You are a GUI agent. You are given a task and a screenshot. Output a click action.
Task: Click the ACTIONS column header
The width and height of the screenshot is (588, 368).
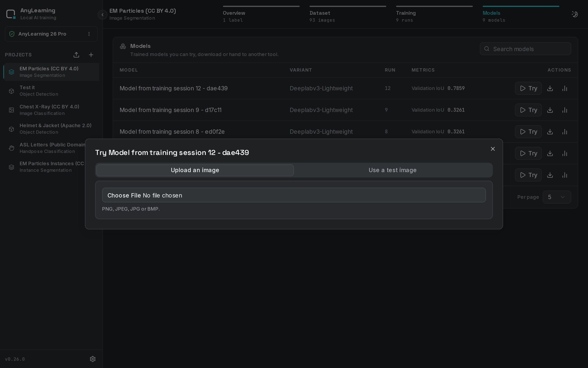point(559,70)
